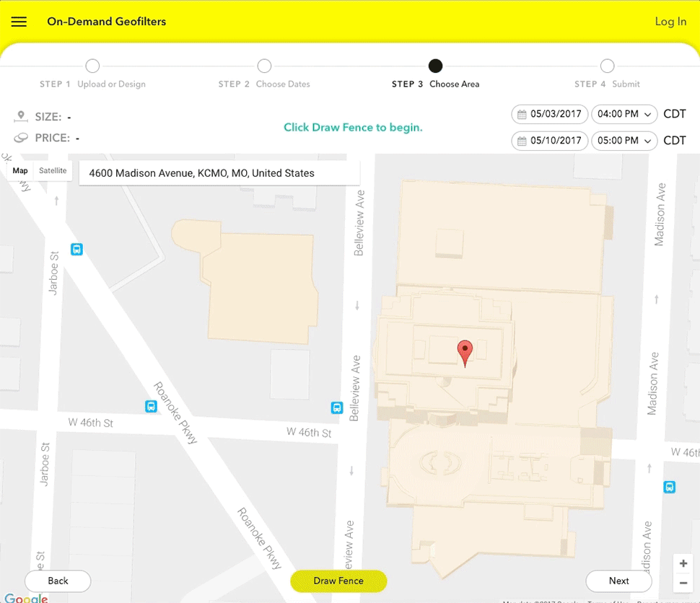Click the bus stop icon near Jarboe St
The height and width of the screenshot is (603, 700).
(x=76, y=250)
